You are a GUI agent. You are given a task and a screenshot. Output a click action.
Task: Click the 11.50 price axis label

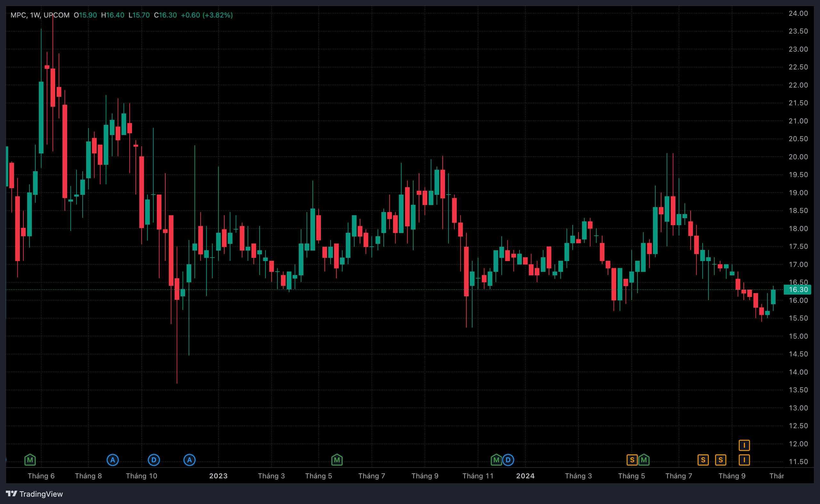click(x=798, y=462)
